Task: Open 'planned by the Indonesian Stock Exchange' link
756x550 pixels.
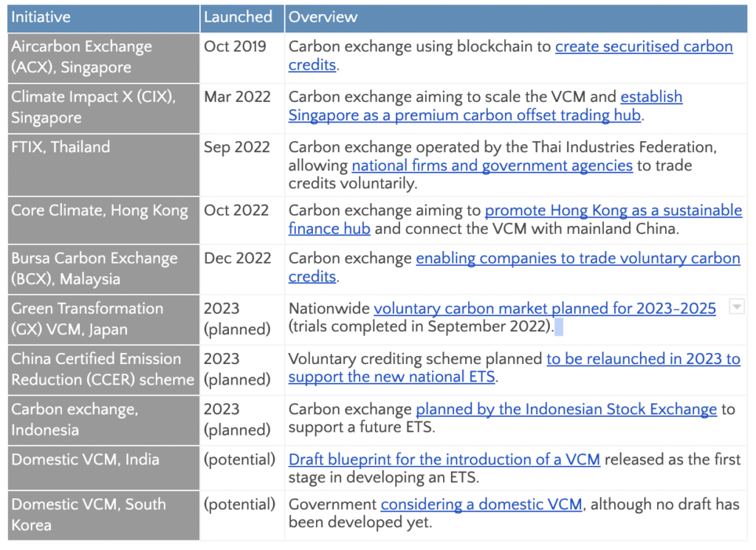Action: click(566, 409)
